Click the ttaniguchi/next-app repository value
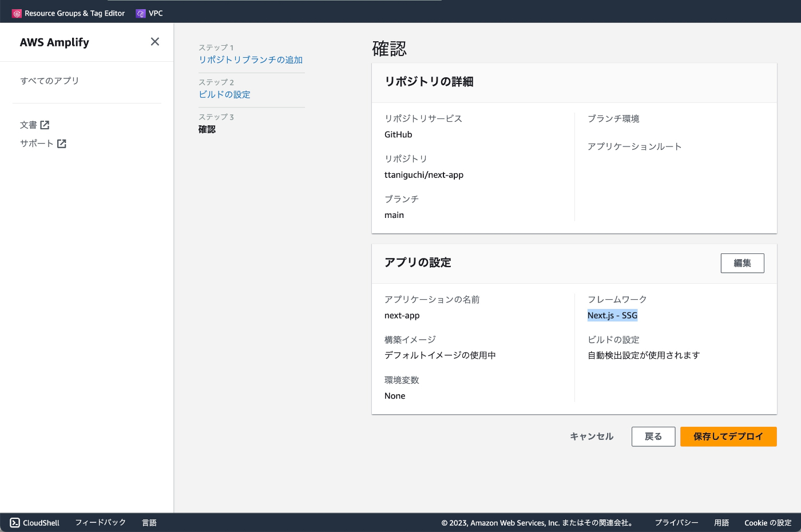The image size is (801, 532). (424, 174)
